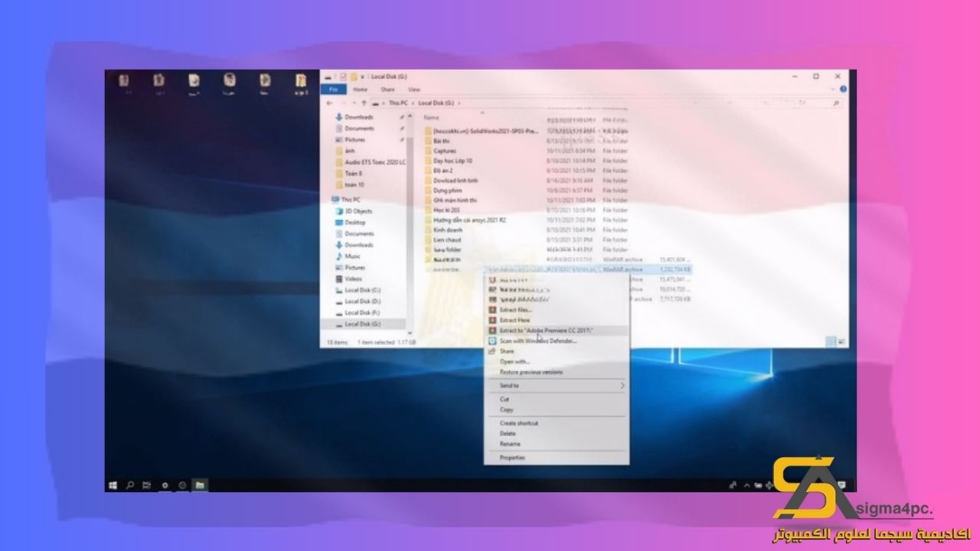Open Quick Access Toolbar customize dropdown arrow
The image size is (980, 551).
(x=361, y=77)
